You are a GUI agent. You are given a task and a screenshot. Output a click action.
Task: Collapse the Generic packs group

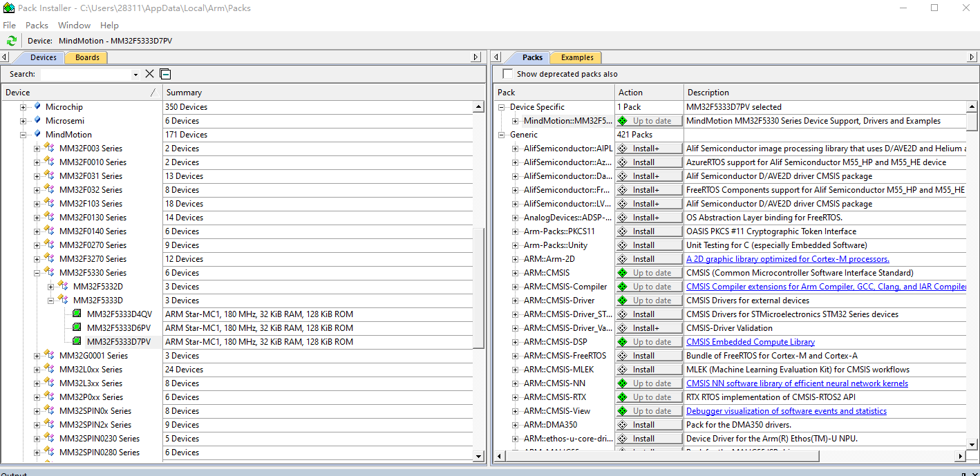coord(501,135)
